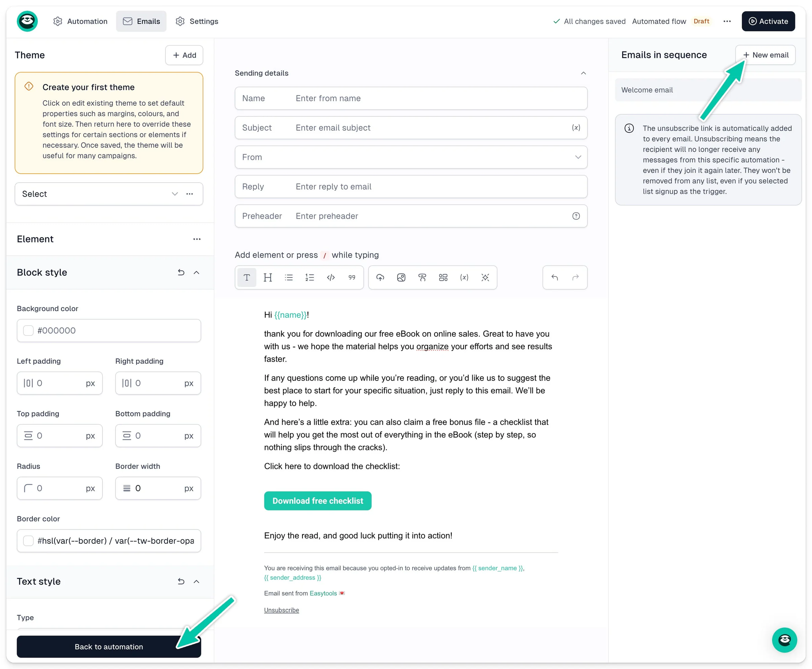Click the Bottom padding value field

pyautogui.click(x=158, y=436)
